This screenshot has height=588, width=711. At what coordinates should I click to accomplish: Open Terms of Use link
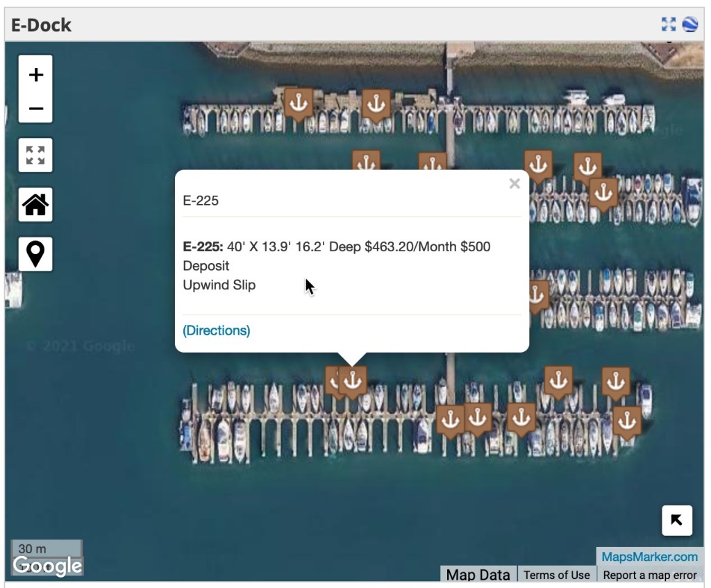[556, 575]
